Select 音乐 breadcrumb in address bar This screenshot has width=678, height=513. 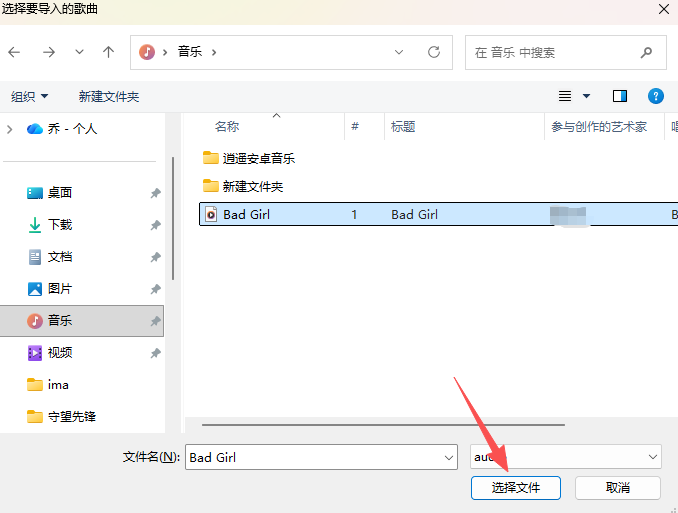click(190, 52)
